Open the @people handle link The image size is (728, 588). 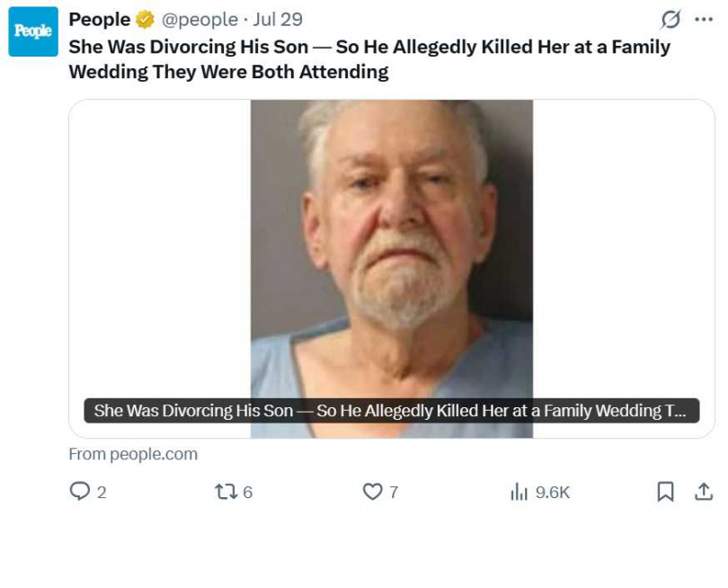pos(200,20)
